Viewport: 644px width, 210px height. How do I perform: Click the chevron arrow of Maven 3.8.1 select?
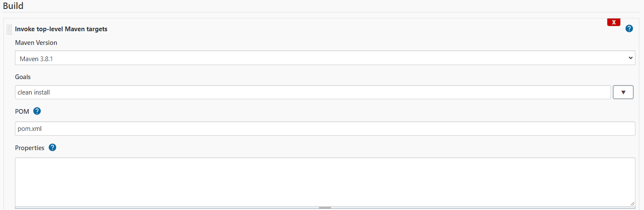630,58
